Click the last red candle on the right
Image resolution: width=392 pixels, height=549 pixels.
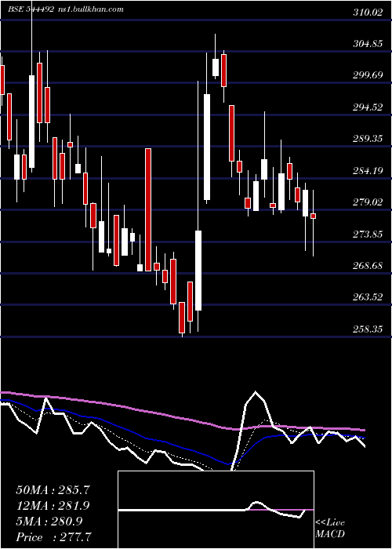314,216
